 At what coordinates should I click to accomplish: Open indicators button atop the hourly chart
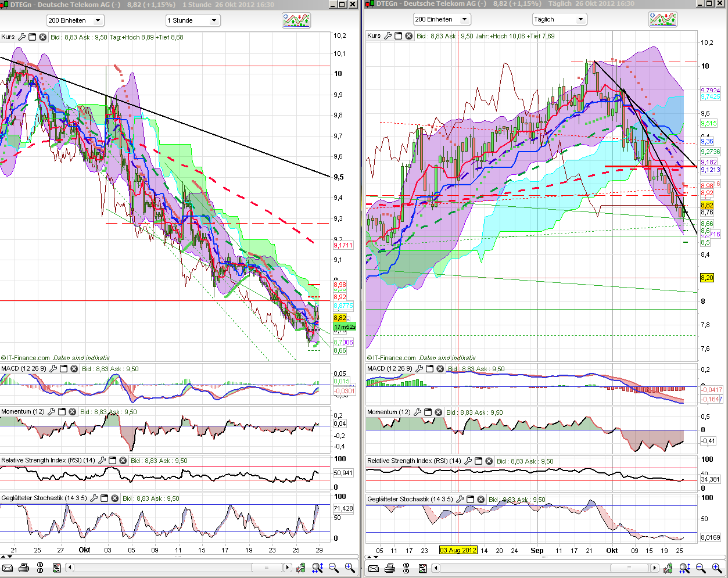coord(296,20)
